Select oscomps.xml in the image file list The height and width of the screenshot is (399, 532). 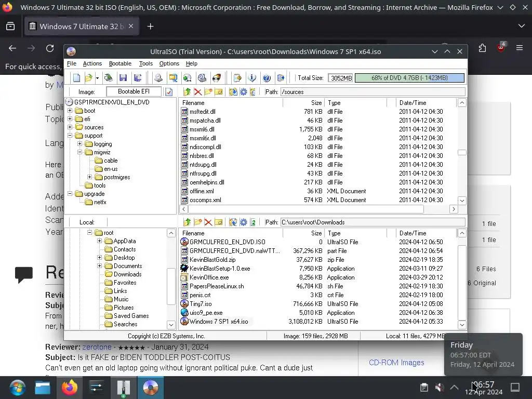pyautogui.click(x=205, y=200)
